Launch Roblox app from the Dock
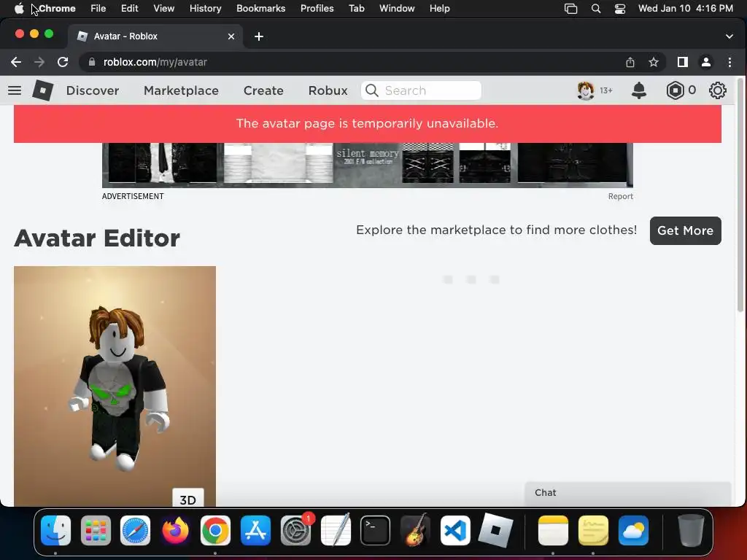Viewport: 747px width, 560px height. [x=495, y=531]
